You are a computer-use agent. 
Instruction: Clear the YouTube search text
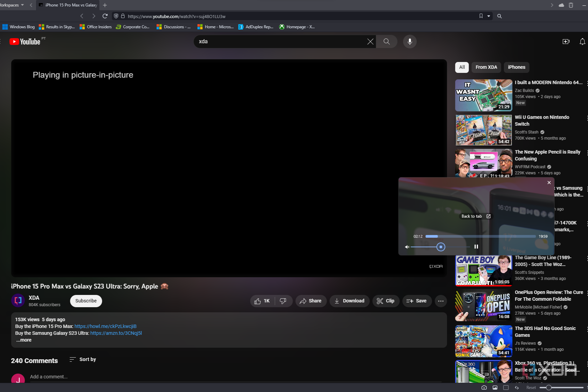pos(370,42)
